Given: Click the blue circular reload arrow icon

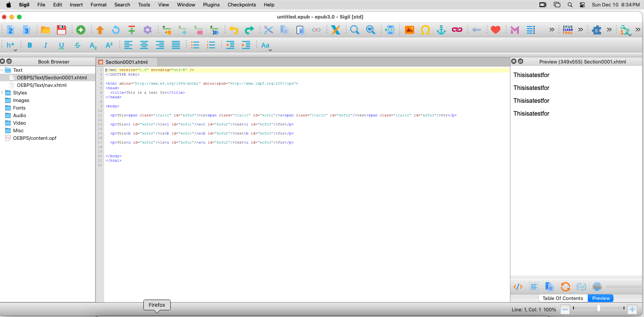Looking at the screenshot, I should pos(116,30).
